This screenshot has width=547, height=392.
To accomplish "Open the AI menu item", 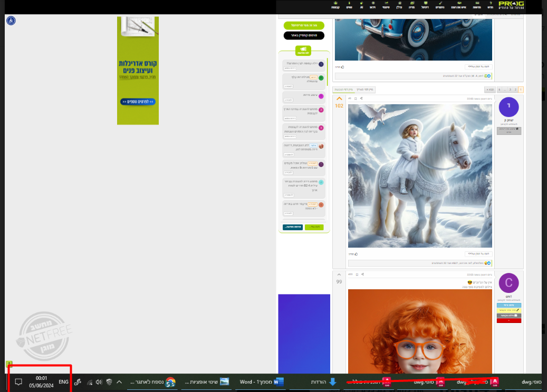I will click(x=361, y=5).
